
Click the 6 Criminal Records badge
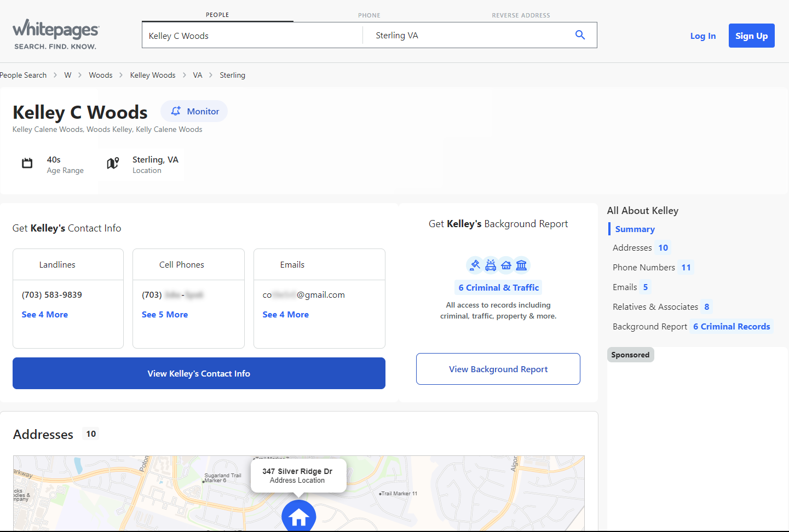pyautogui.click(x=732, y=327)
